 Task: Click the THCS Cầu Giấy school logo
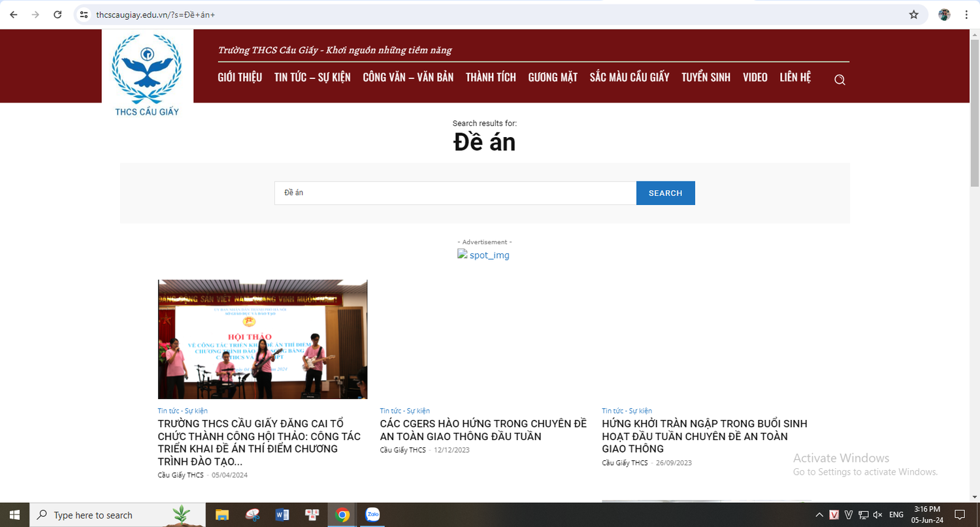point(147,74)
